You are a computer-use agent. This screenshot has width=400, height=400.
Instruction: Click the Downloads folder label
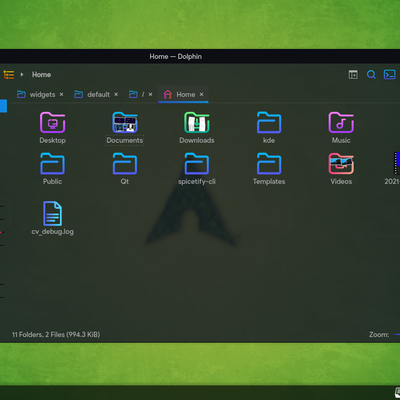coord(197,140)
